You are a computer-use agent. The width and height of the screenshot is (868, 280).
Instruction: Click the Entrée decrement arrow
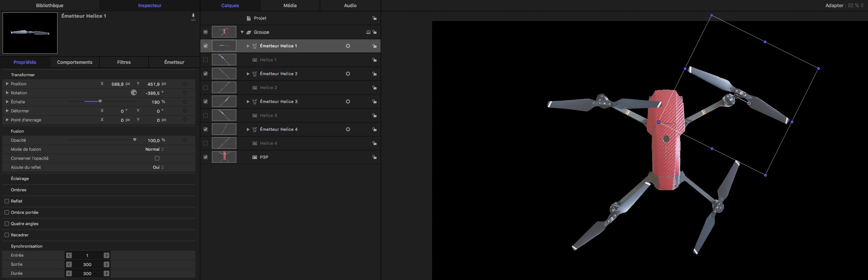pos(69,255)
